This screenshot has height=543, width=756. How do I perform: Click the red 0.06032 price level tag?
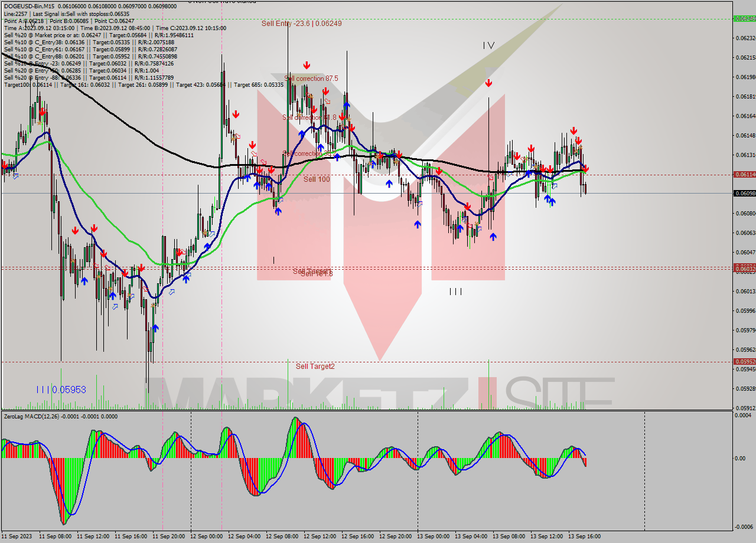[744, 269]
